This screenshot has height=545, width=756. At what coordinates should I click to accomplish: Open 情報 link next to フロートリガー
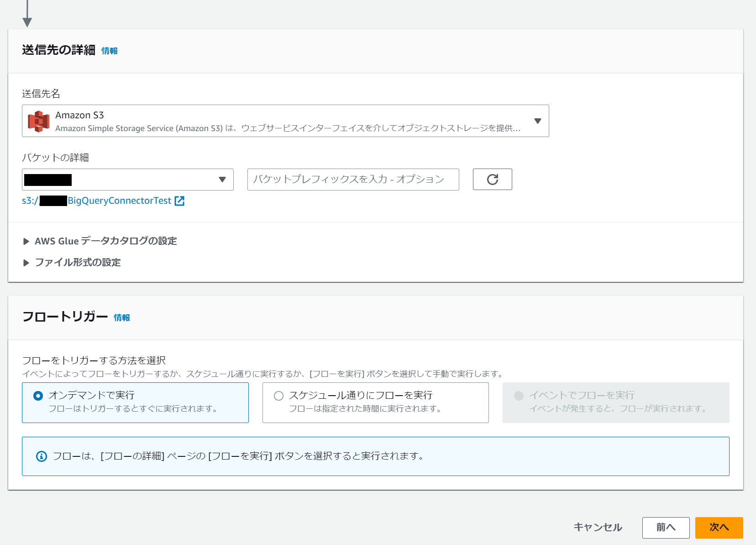click(x=122, y=318)
